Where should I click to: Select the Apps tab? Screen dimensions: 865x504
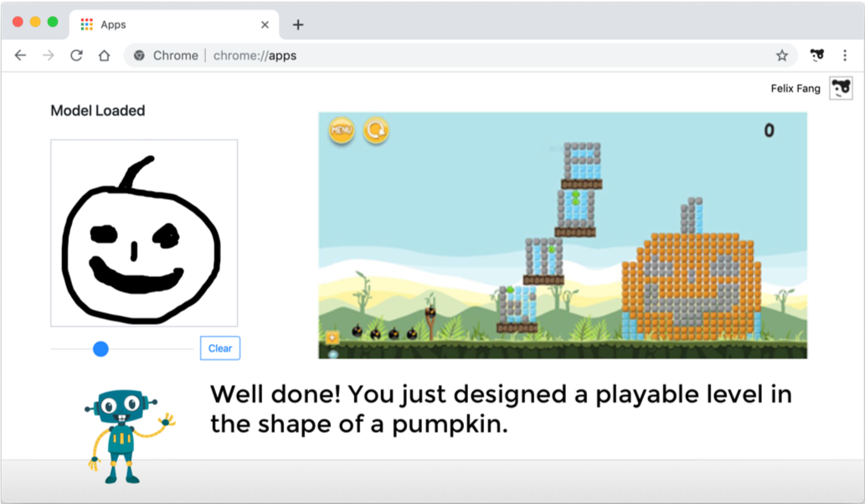174,25
